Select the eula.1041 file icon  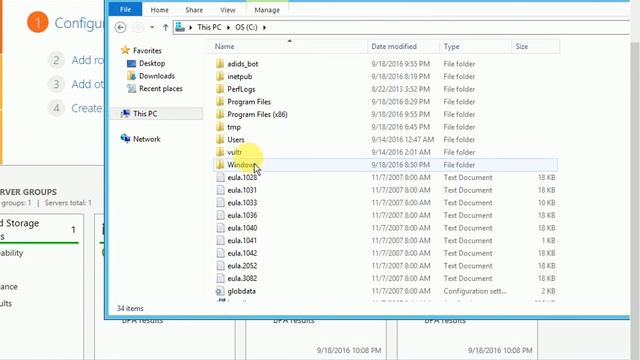(x=220, y=241)
